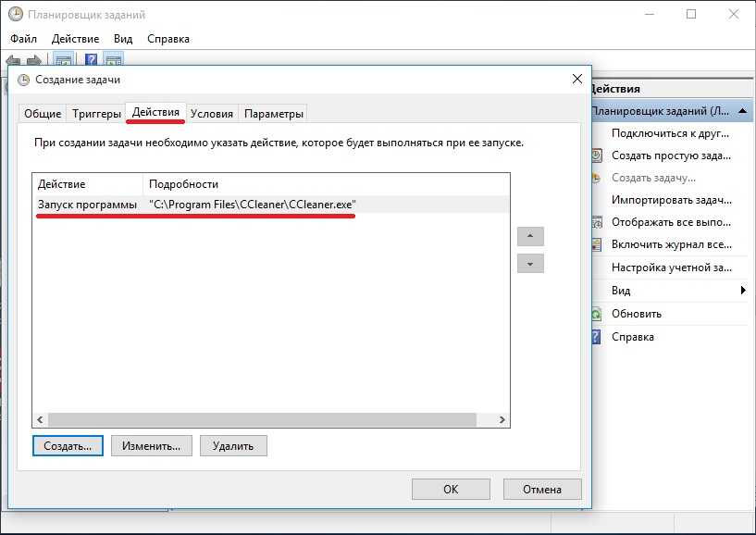
Task: Click icon beside the greyed Создать задачу
Action: [x=597, y=178]
